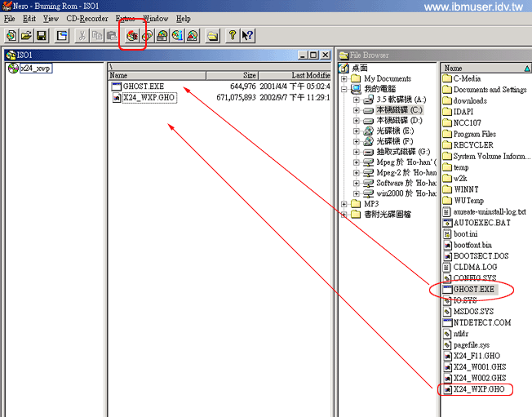Click the What's This arrow-question icon
Image resolution: width=532 pixels, height=417 pixels.
coord(248,36)
